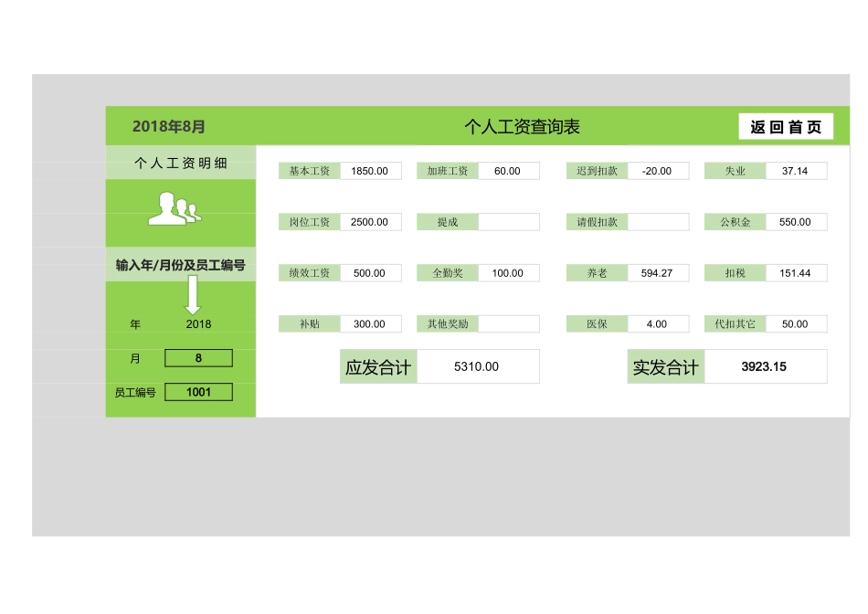Select the 扣税 label cell
The height and width of the screenshot is (614, 868).
coord(734,272)
